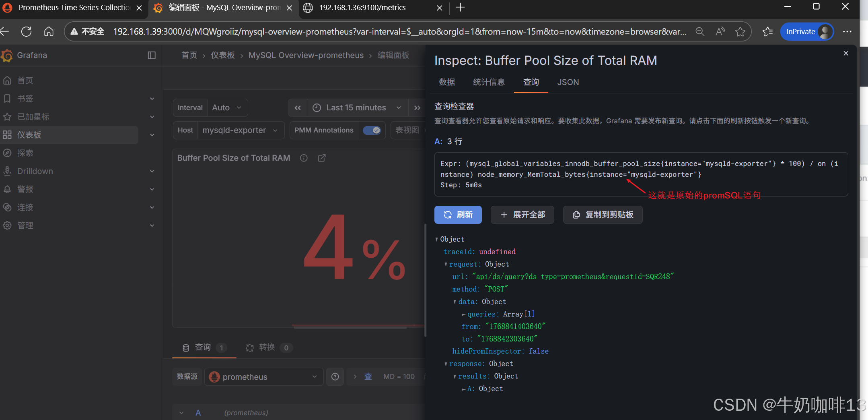This screenshot has height=420, width=868.
Task: Open the 探索 explore sidebar item
Action: point(25,153)
